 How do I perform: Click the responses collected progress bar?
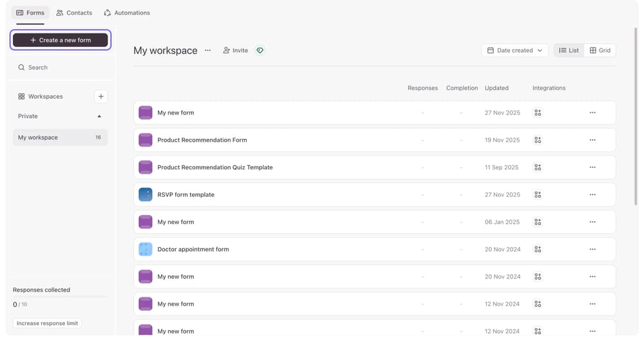coord(60,297)
